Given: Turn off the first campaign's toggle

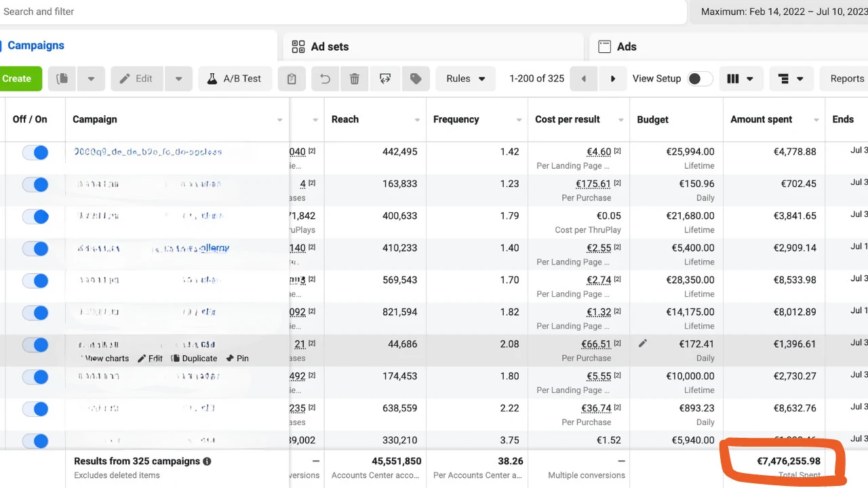Looking at the screenshot, I should click(35, 152).
